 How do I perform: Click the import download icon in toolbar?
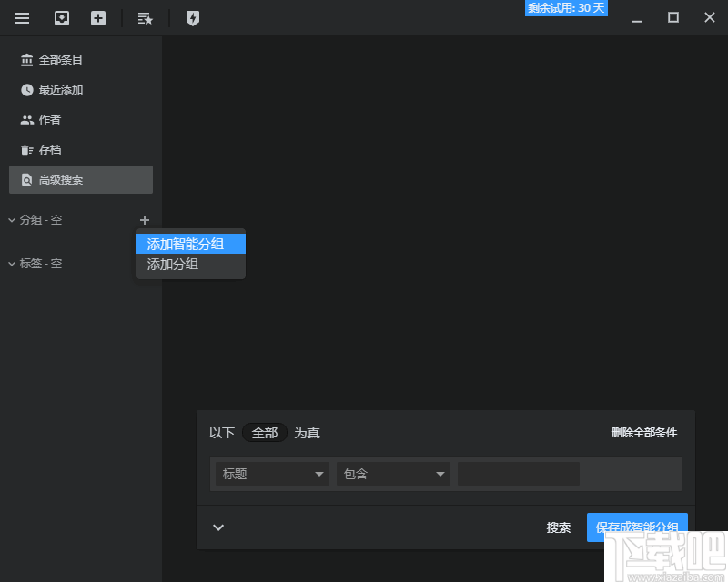(62, 18)
